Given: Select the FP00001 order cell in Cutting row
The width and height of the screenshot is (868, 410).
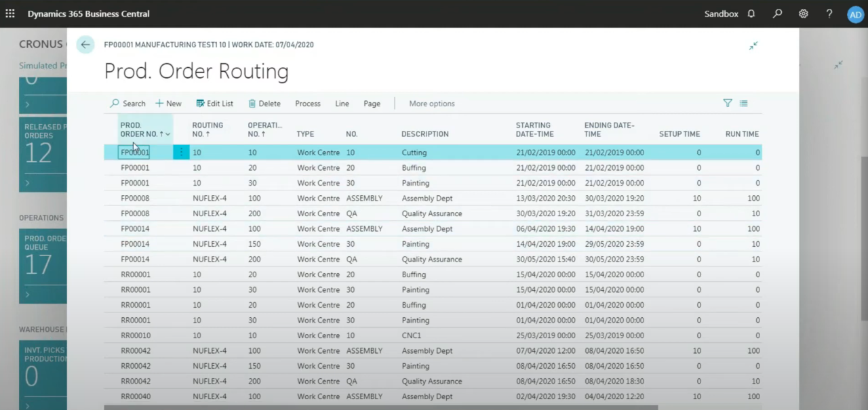Looking at the screenshot, I should pos(135,152).
